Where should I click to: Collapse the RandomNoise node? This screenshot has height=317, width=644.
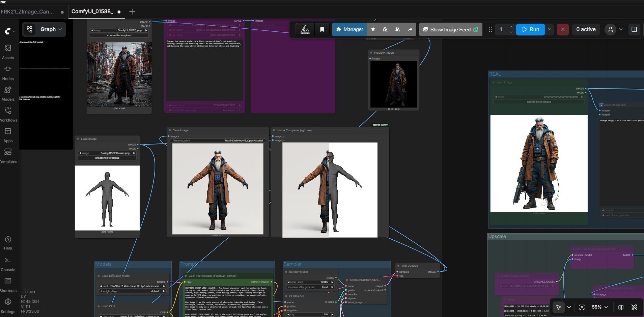[286, 272]
